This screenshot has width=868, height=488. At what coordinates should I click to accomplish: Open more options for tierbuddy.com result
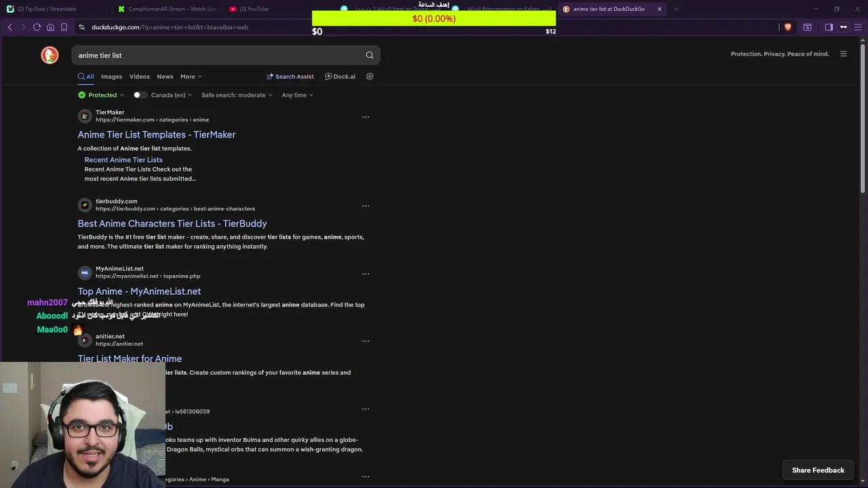(x=366, y=206)
